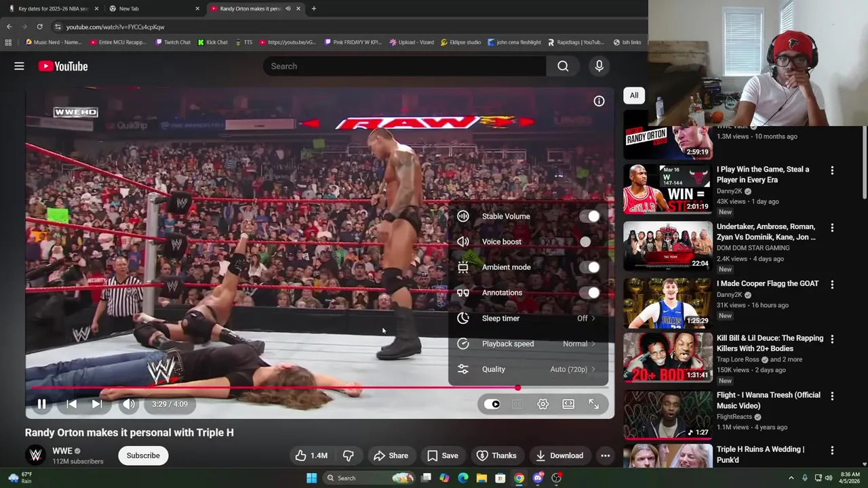868x488 pixels.
Task: Open the Sleep timer submenu
Action: click(x=528, y=318)
